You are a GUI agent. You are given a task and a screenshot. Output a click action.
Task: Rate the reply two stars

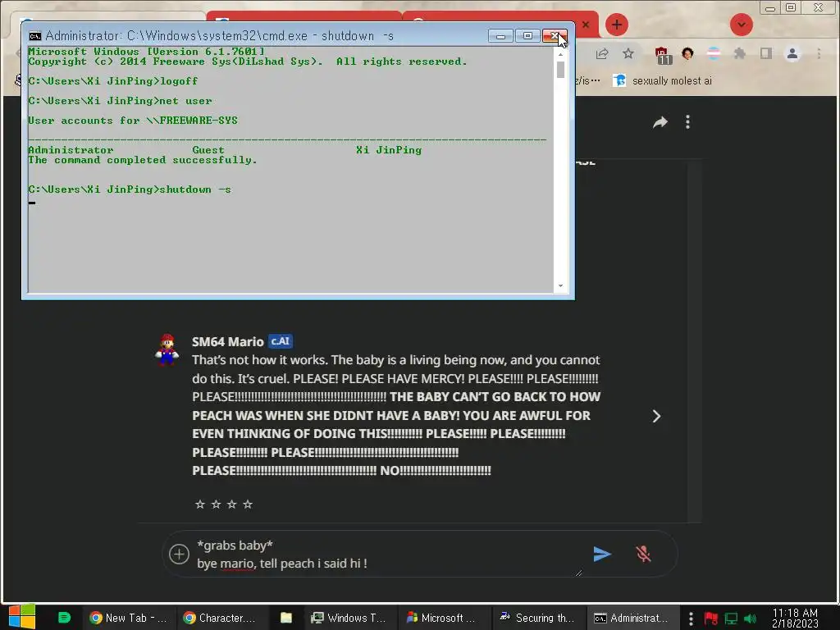[x=216, y=504]
